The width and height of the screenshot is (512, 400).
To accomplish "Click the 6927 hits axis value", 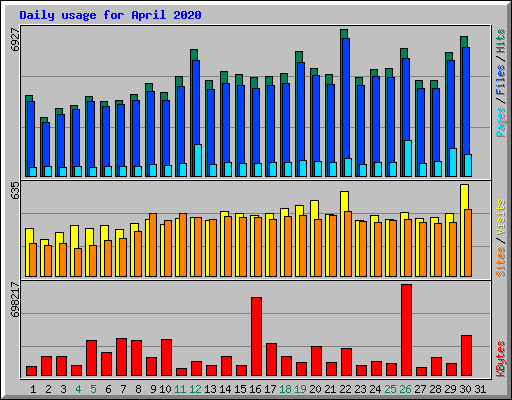I will tap(15, 40).
